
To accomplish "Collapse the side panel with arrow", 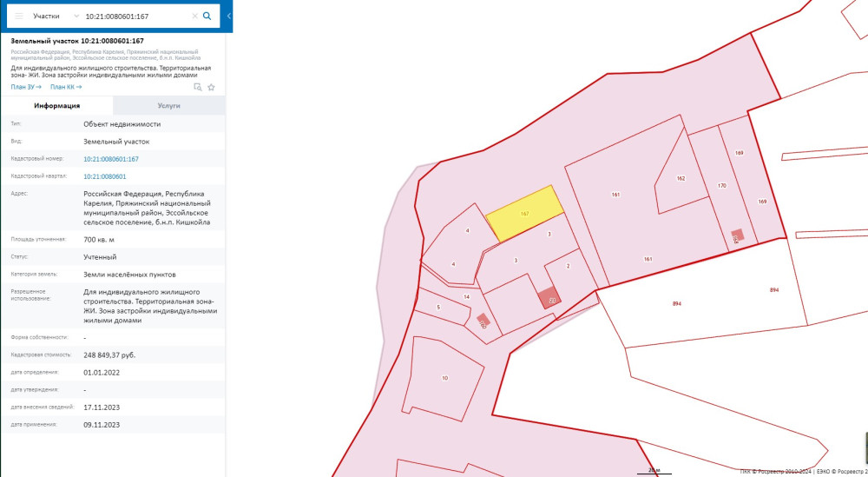I will [x=228, y=17].
